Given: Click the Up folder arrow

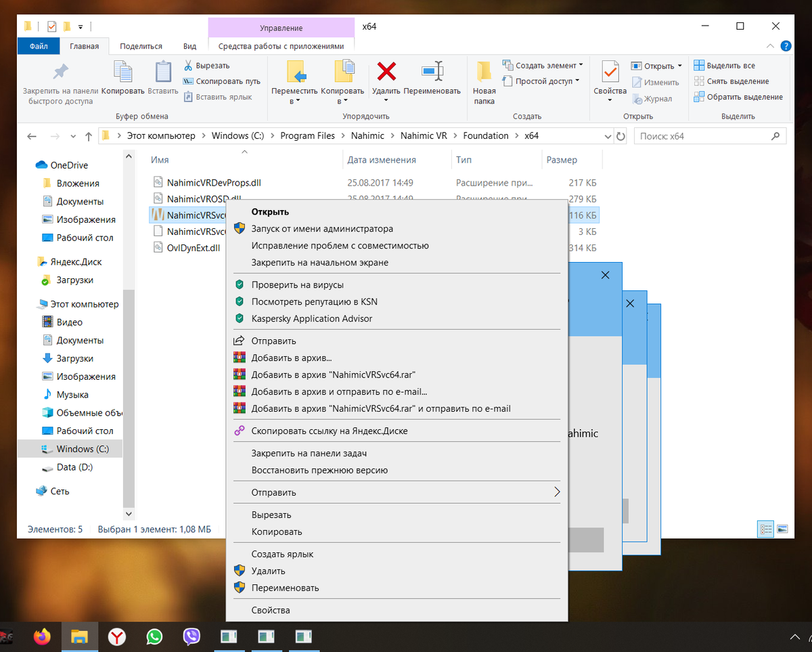Looking at the screenshot, I should pos(89,136).
